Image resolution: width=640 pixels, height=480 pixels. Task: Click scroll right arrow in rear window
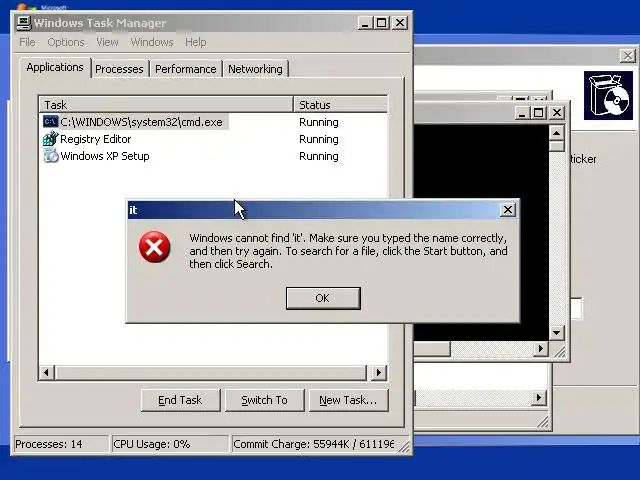coord(538,398)
